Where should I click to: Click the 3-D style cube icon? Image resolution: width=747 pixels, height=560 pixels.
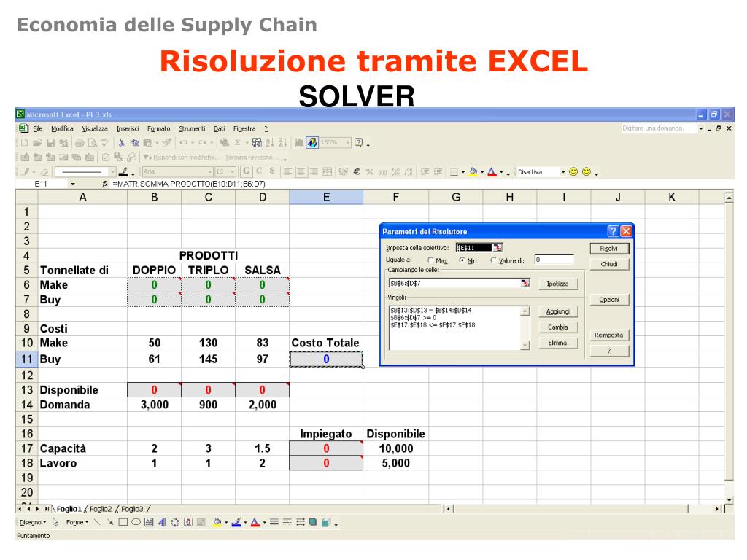point(326,522)
